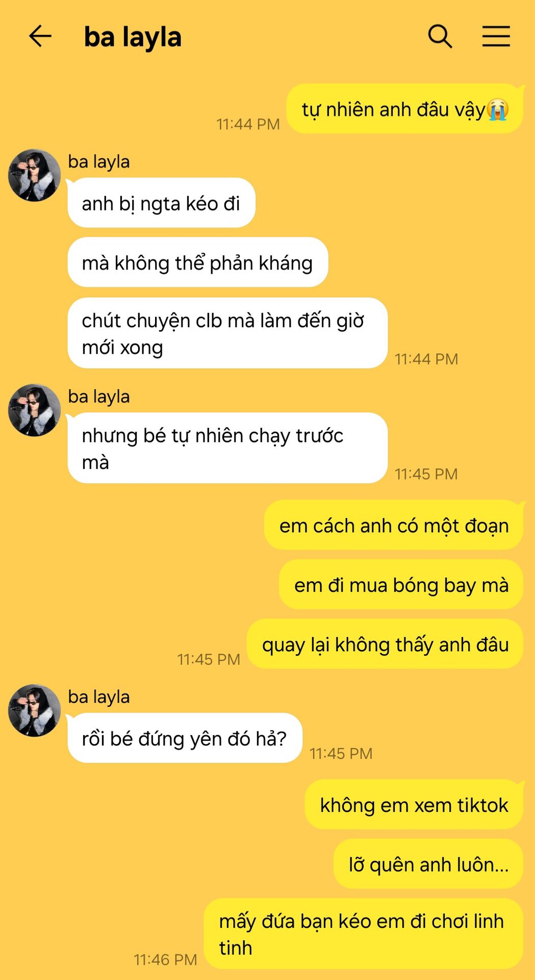
Task: Tap message 'không em xem tiktok'
Action: (x=414, y=804)
